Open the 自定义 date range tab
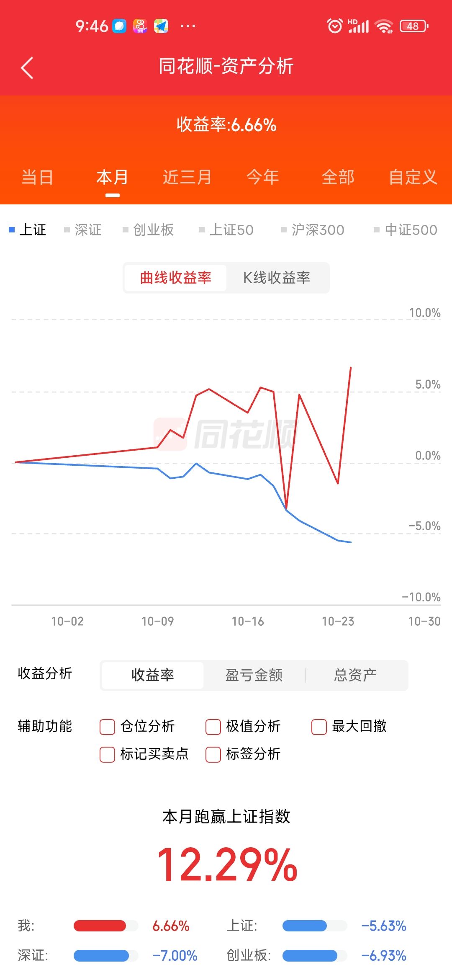452x980 pixels. (413, 177)
